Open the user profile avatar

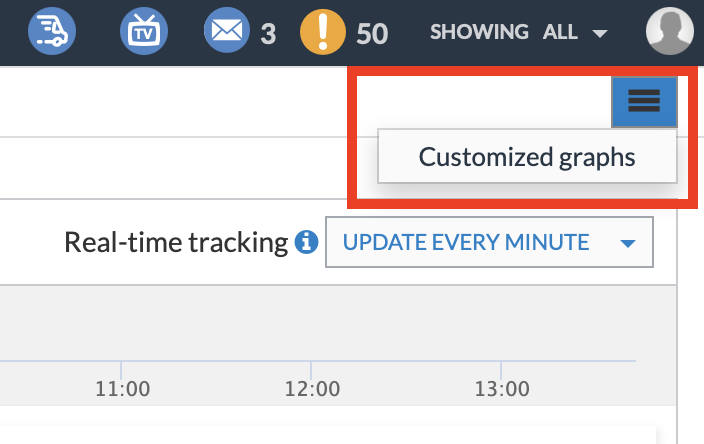(x=669, y=31)
